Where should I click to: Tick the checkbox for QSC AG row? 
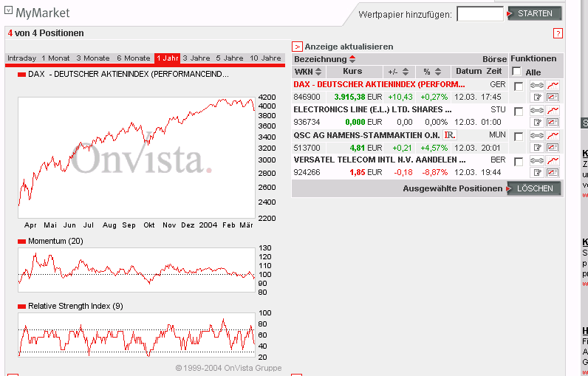point(519,137)
